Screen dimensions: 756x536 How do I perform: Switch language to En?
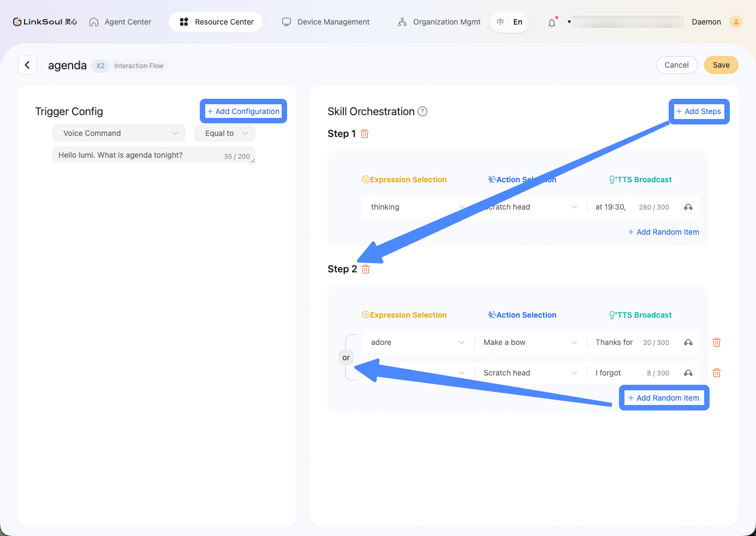(x=517, y=22)
